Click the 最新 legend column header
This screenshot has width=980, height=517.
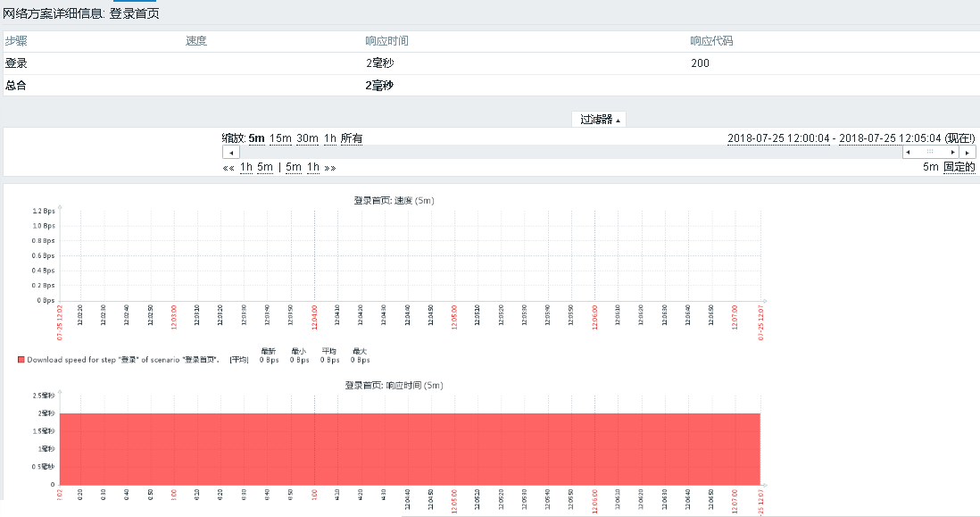point(269,351)
